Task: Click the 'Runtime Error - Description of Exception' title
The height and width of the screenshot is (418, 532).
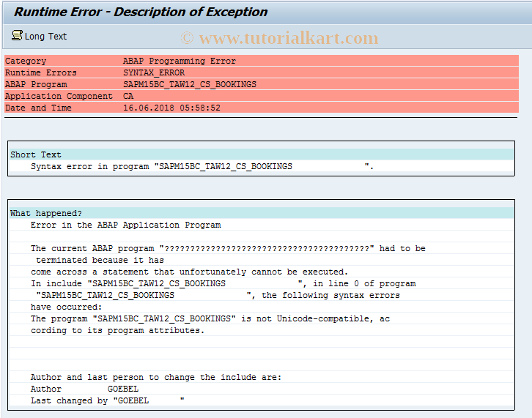Action: tap(141, 12)
